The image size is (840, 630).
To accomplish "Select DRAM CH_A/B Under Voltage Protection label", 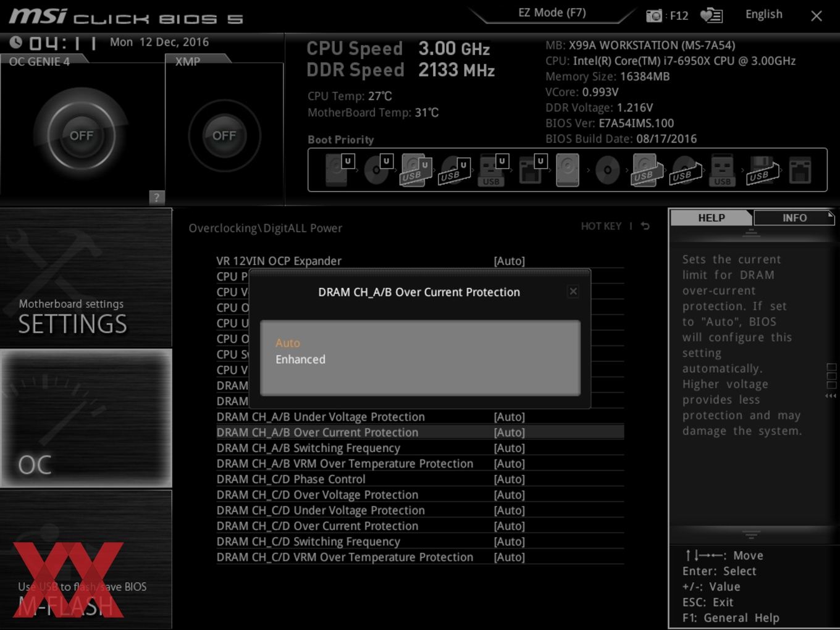I will coord(321,417).
